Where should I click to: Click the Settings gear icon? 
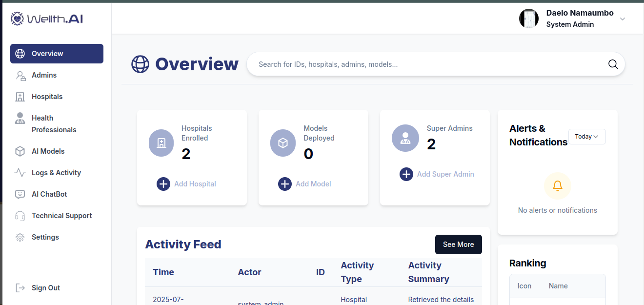click(x=20, y=237)
